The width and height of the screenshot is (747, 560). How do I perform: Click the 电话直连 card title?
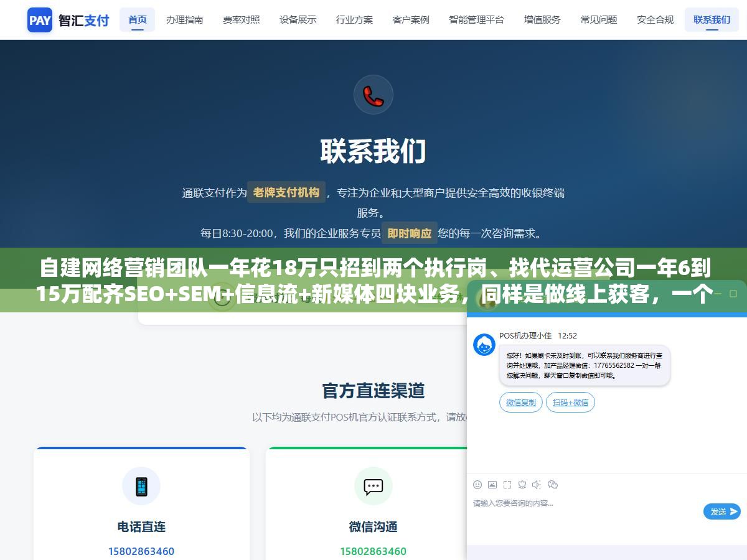coord(141,526)
